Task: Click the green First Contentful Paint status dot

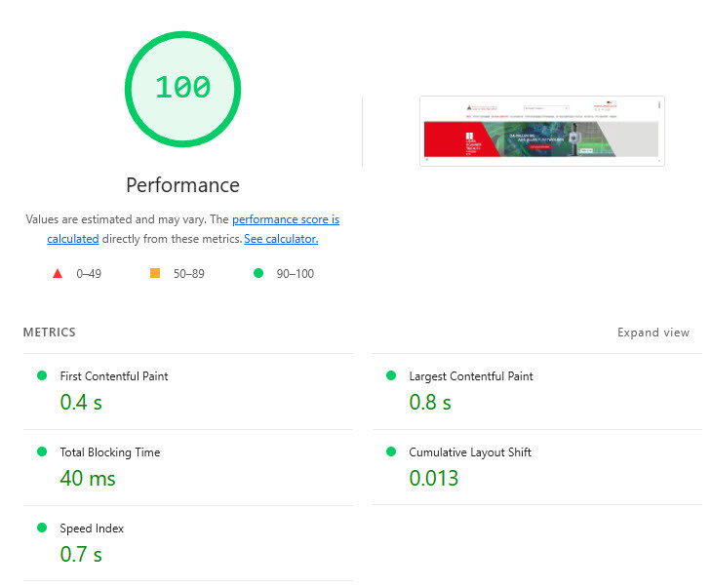Action: (x=42, y=375)
